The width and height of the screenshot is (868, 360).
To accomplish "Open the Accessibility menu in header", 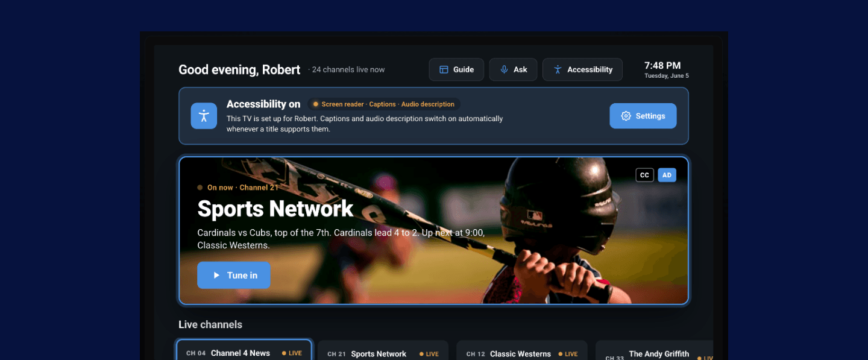I will point(582,69).
